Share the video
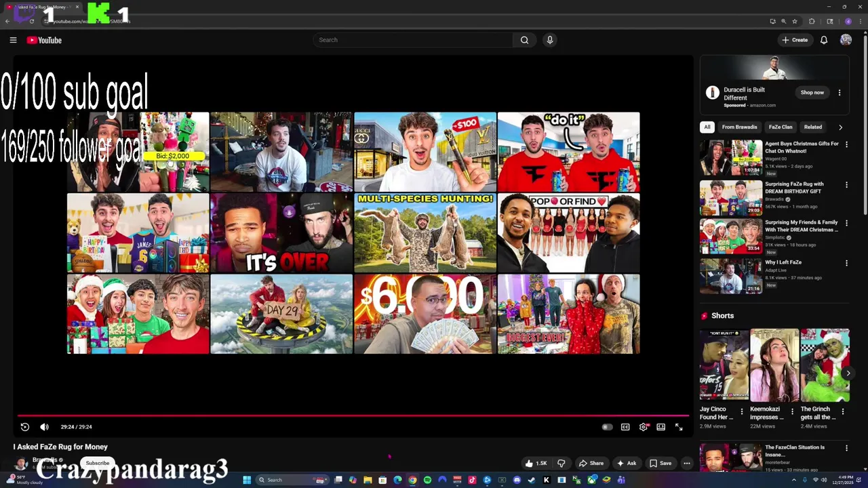The height and width of the screenshot is (488, 868). click(591, 464)
